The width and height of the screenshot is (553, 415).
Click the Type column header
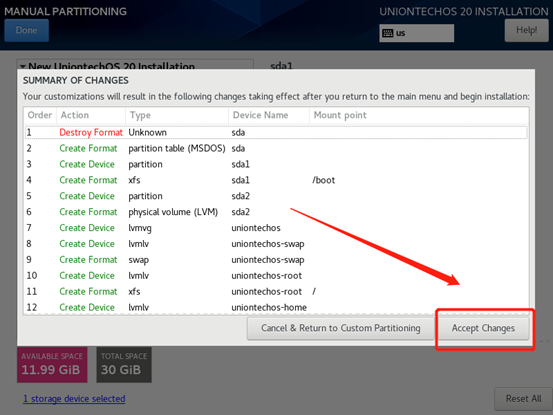tap(177, 115)
